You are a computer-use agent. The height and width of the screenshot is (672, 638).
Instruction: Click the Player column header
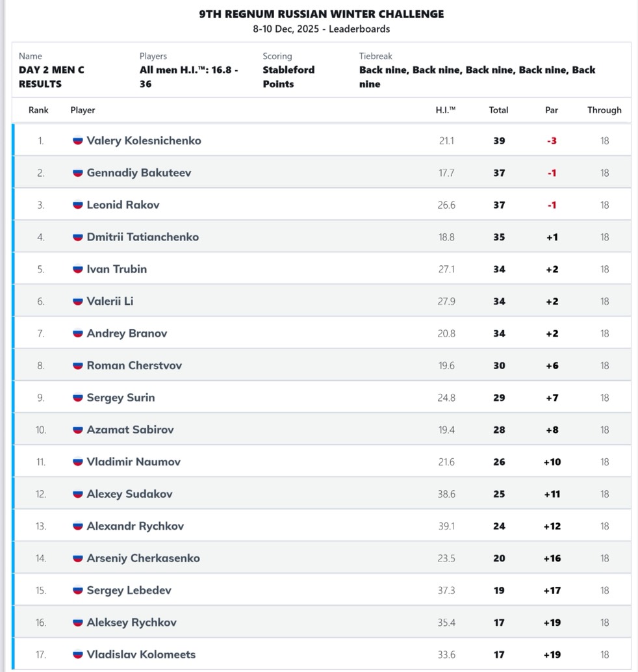point(83,110)
